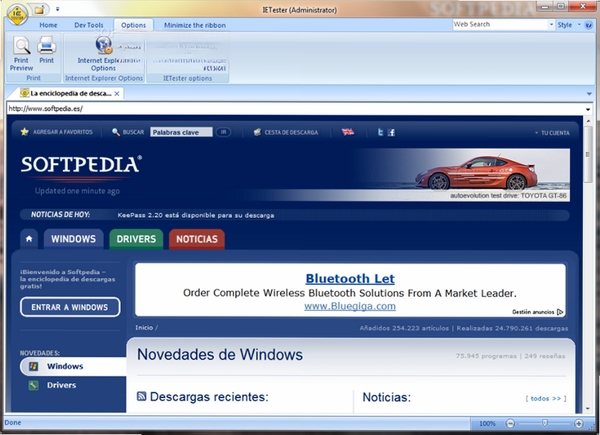This screenshot has height=435, width=600.
Task: Switch to the Dev Tools ribbon tab
Action: point(89,25)
